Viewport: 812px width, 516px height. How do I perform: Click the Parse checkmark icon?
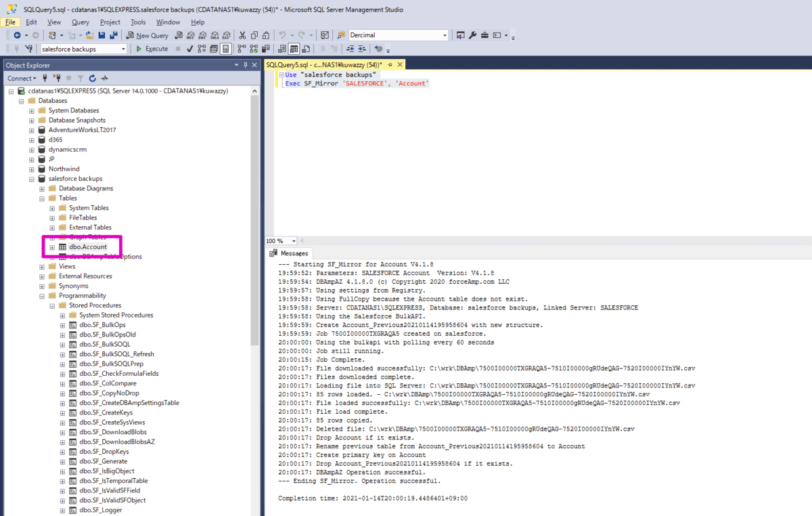[x=190, y=49]
